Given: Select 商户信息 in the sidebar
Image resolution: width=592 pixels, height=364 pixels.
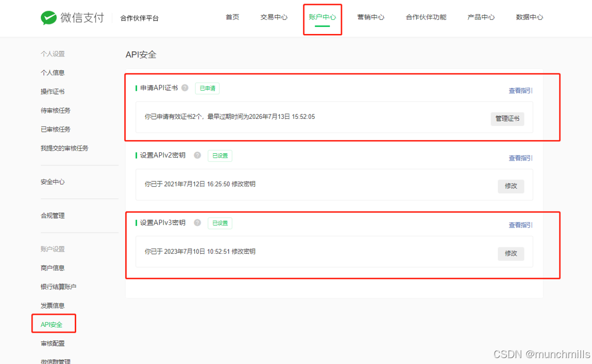Looking at the screenshot, I should point(52,268).
